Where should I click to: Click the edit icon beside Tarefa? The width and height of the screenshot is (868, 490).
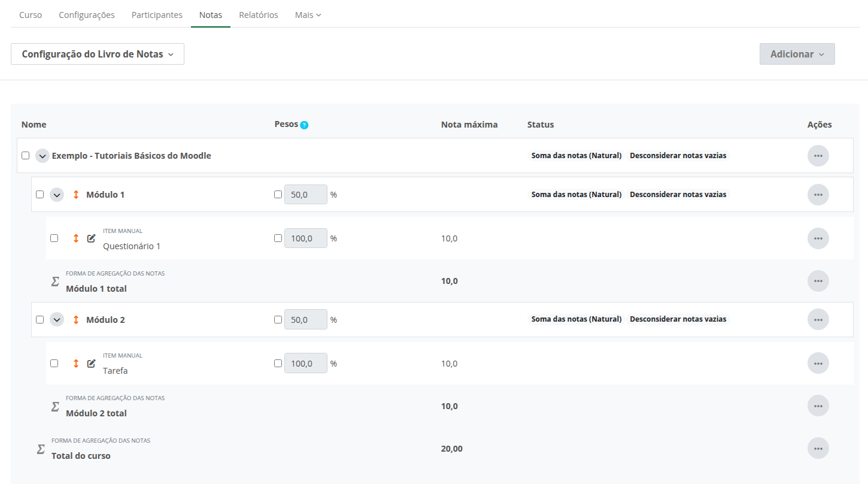(91, 364)
